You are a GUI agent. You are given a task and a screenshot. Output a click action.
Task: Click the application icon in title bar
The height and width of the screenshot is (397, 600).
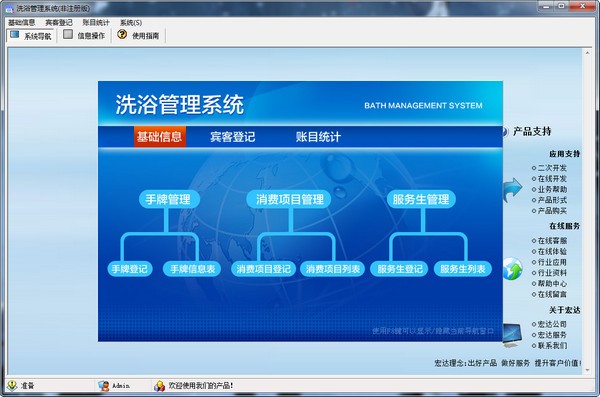(x=9, y=8)
